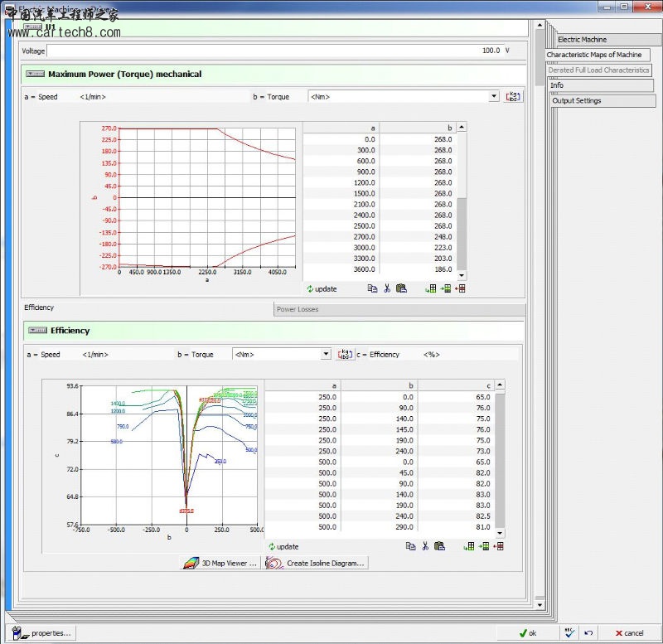Viewport: 663px width, 644px height.
Task: Collapse the U1 section header toggle
Action: pyautogui.click(x=33, y=27)
